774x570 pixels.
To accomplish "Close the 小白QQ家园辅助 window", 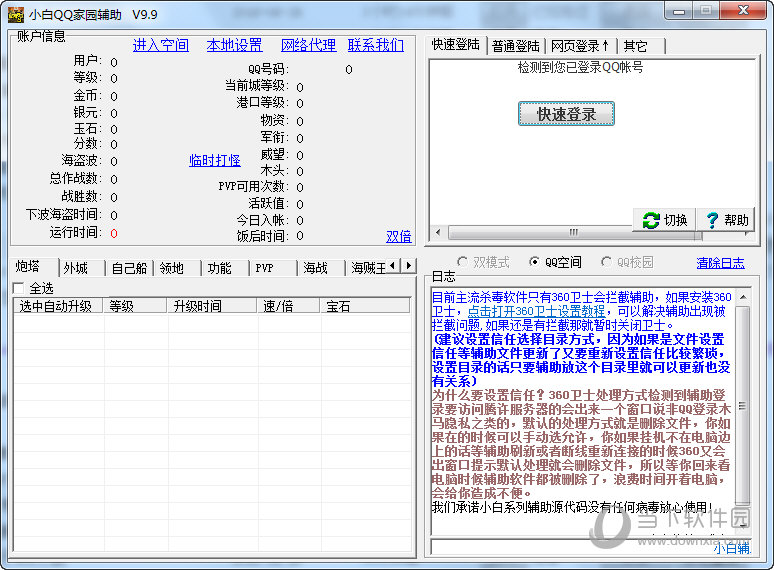I will click(x=743, y=11).
